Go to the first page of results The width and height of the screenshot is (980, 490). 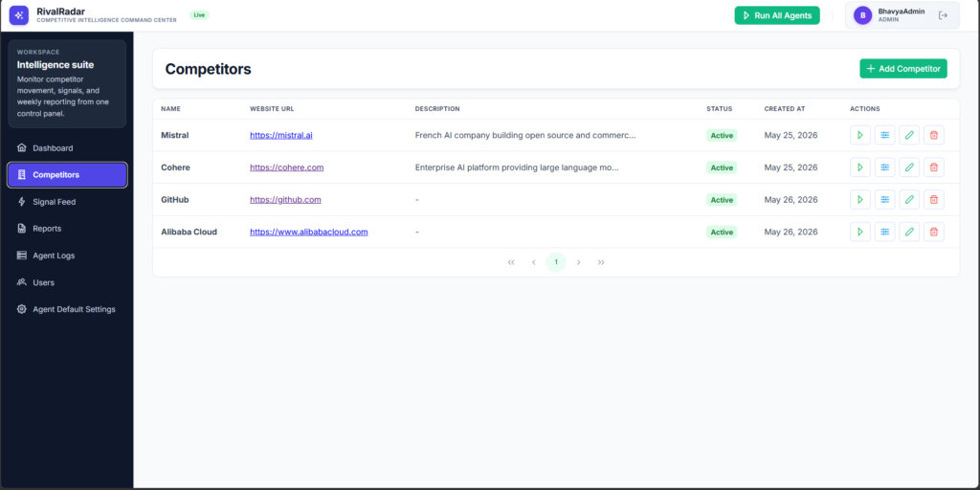[511, 262]
